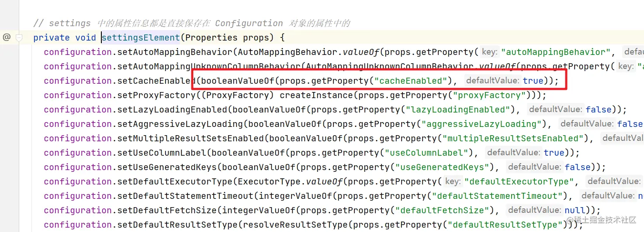Click the settingsElement method name
The height and width of the screenshot is (232, 644).
141,38
